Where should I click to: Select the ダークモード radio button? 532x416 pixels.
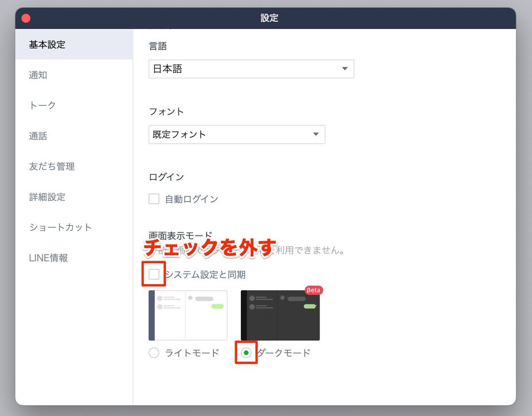246,353
